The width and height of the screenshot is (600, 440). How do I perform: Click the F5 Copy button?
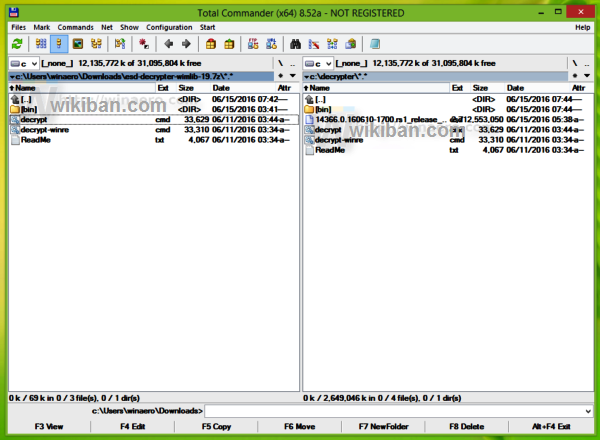[x=216, y=426]
